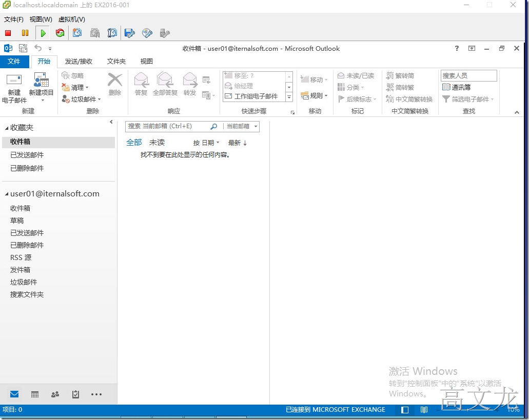Select the Home ribbon tab
Viewport: 529px width, 420px height.
(44, 62)
